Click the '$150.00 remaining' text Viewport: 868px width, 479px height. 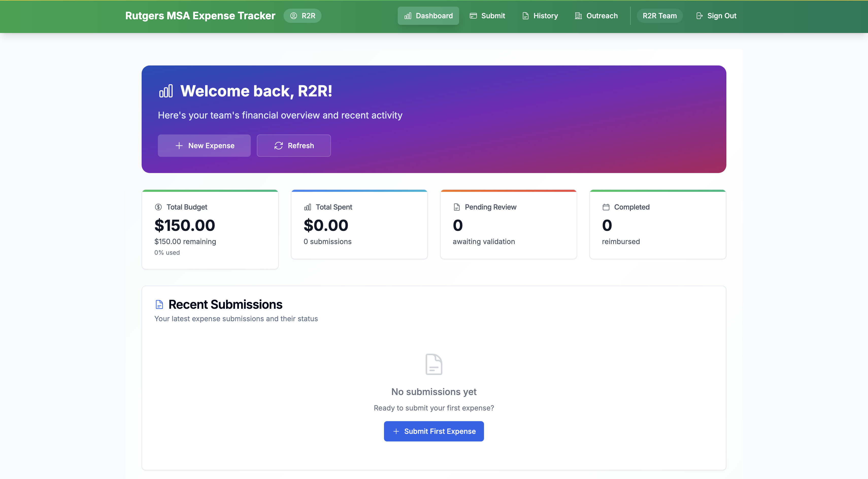click(185, 242)
